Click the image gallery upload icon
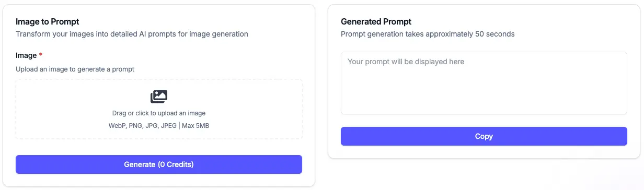 pyautogui.click(x=159, y=97)
